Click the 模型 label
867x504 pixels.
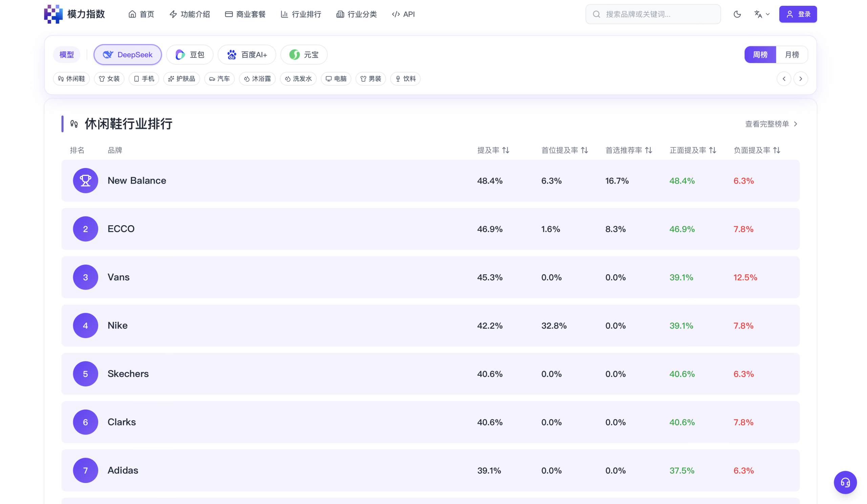(x=67, y=54)
